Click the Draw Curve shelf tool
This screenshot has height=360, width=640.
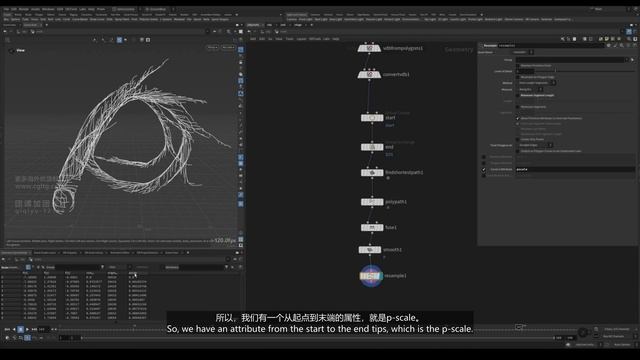pyautogui.click(x=97, y=19)
